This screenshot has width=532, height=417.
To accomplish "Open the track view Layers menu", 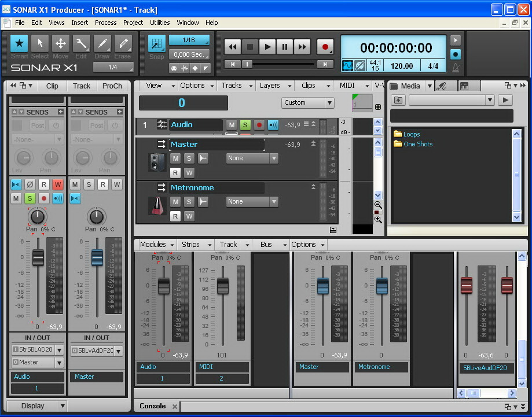I will (x=275, y=86).
